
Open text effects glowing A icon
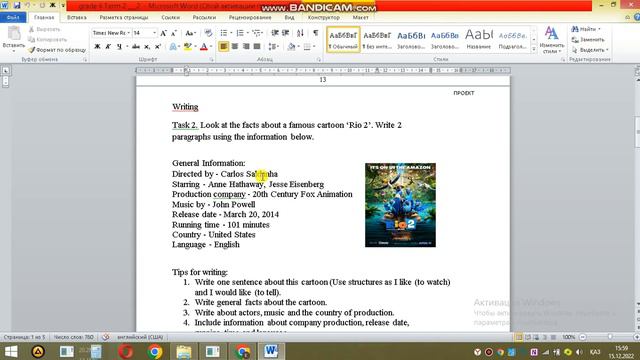pyautogui.click(x=173, y=47)
